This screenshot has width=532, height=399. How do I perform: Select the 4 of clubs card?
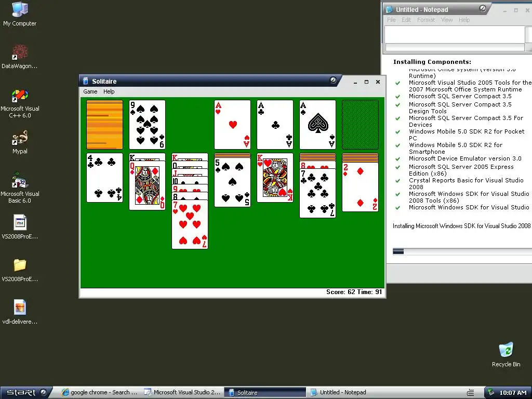tap(104, 178)
